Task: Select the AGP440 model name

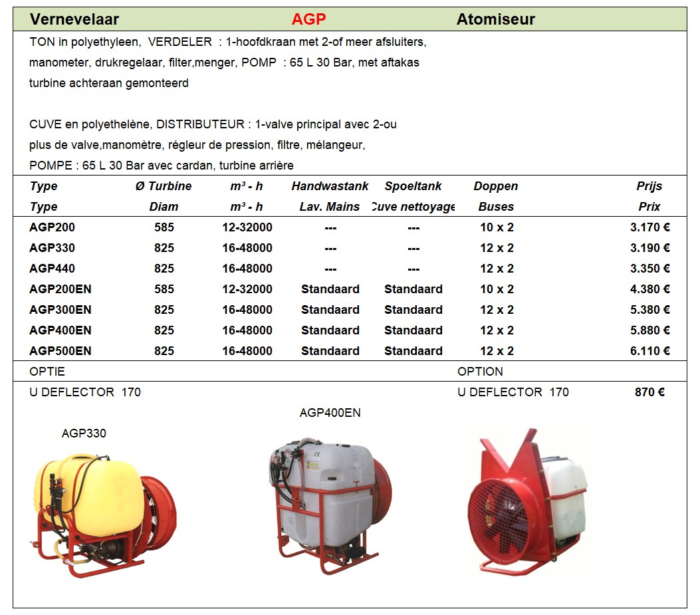Action: pyautogui.click(x=52, y=269)
